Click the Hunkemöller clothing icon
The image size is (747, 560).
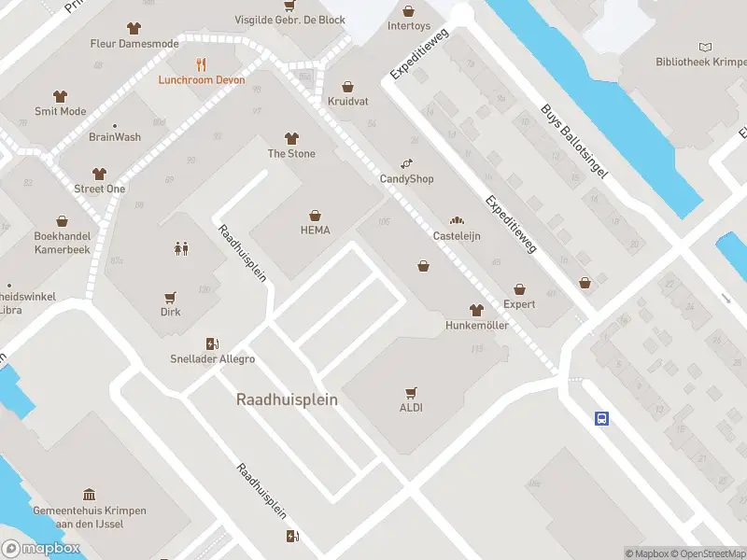point(476,311)
